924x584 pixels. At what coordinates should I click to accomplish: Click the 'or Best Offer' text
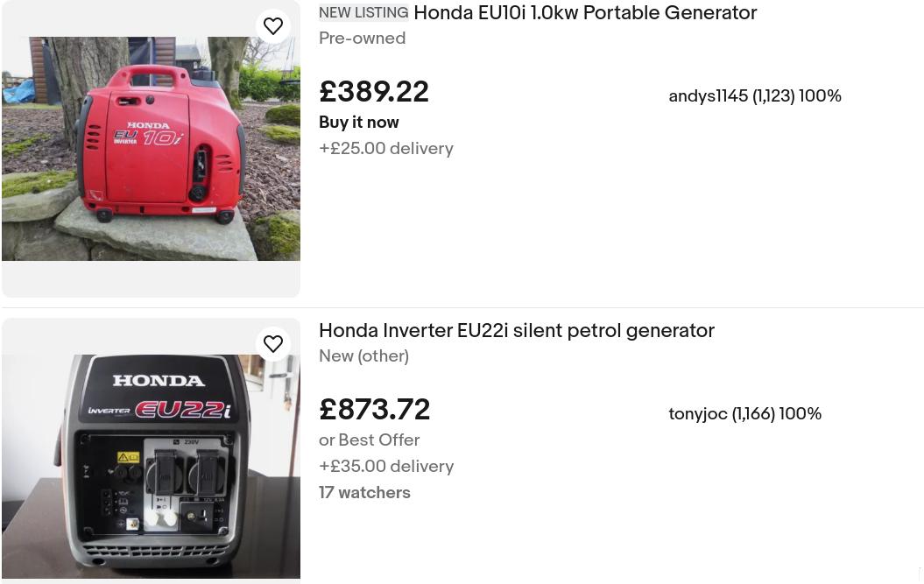pyautogui.click(x=369, y=440)
